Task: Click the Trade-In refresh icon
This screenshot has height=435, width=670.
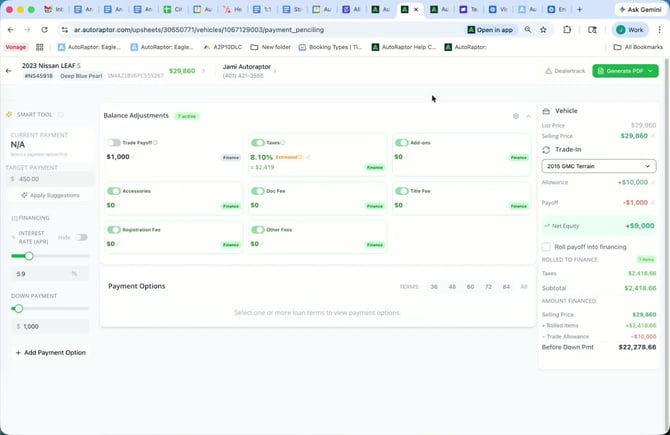Action: (x=546, y=149)
